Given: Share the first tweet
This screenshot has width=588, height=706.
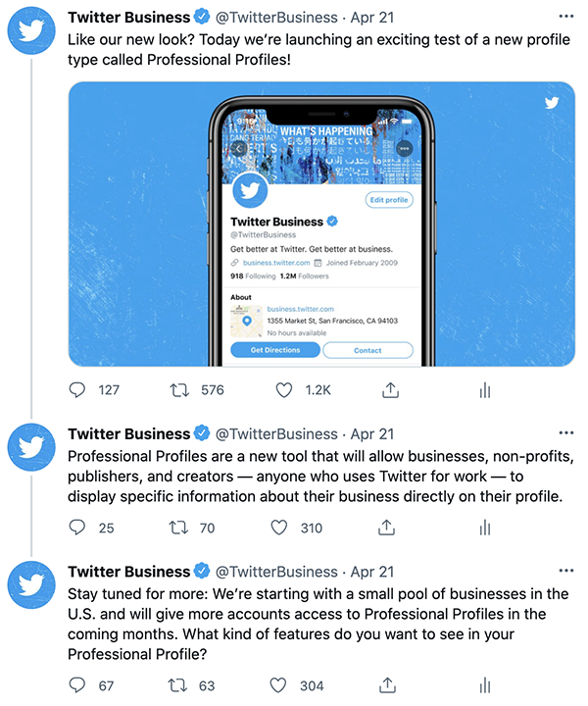Looking at the screenshot, I should (389, 389).
